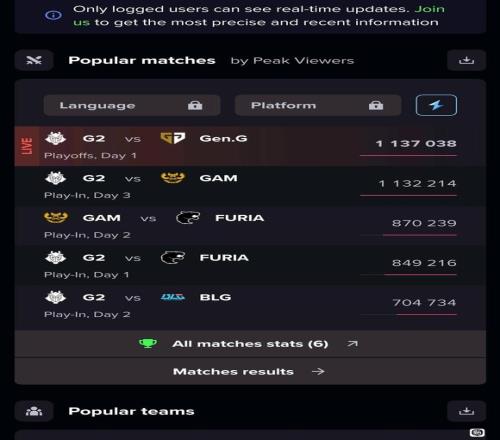Open All matches stats (6)
Image resolution: width=500 pixels, height=440 pixels.
point(250,344)
